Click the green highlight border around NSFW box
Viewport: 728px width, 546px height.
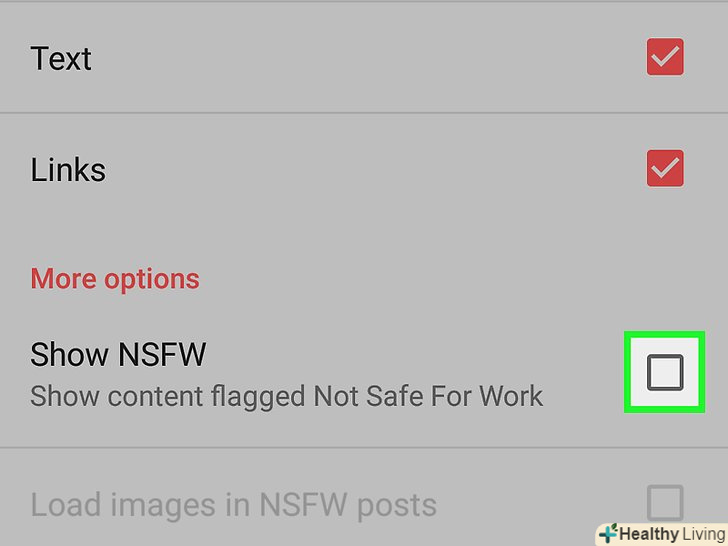(x=664, y=334)
